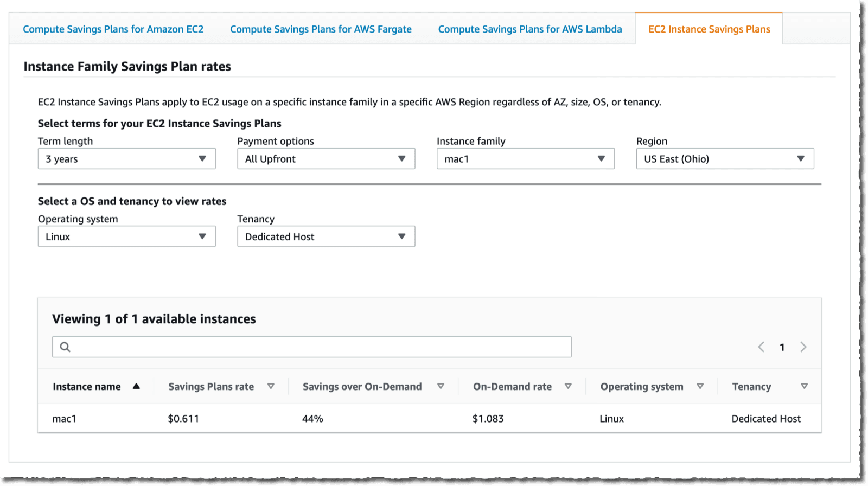Click the mac1 instance name cell
This screenshot has height=486, width=868.
[64, 419]
